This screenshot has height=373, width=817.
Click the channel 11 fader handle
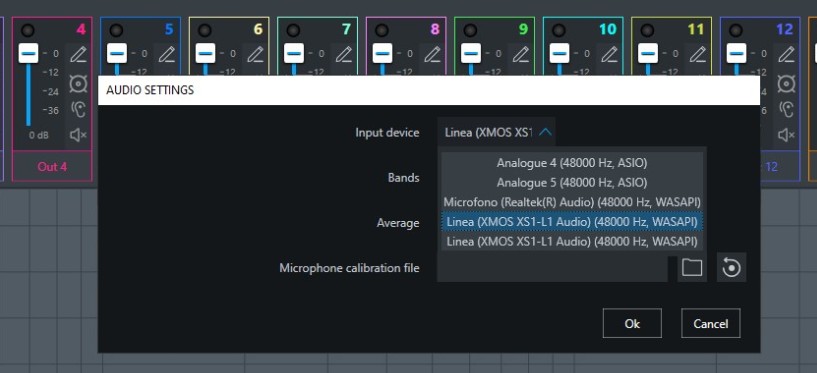[648, 53]
